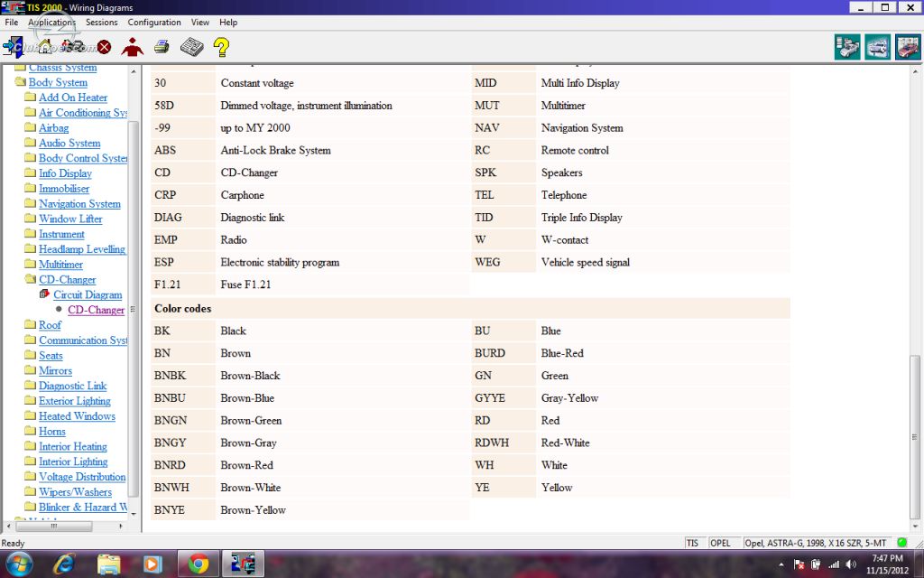
Task: Click the vehicle info status bar field
Action: coord(818,543)
